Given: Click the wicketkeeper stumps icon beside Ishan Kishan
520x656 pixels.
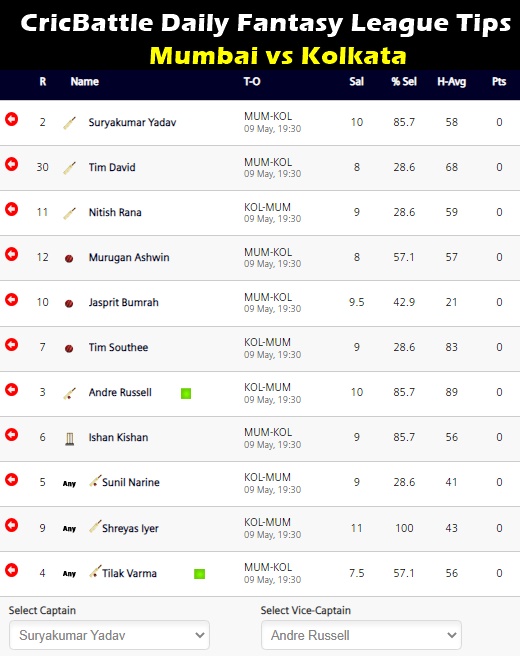Looking at the screenshot, I should pyautogui.click(x=69, y=438).
